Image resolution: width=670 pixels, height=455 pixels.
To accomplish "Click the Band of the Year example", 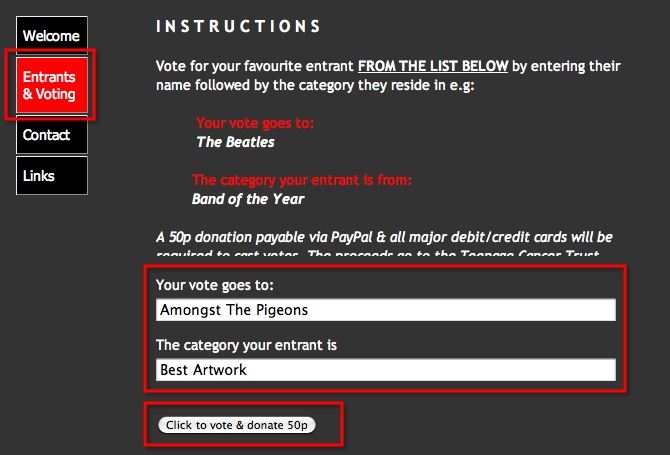I will pos(248,198).
